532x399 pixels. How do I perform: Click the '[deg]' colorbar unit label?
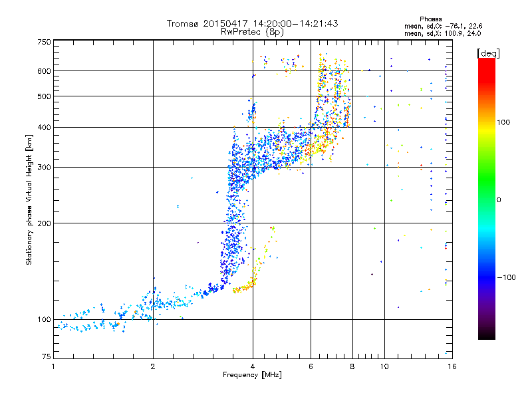click(x=488, y=53)
